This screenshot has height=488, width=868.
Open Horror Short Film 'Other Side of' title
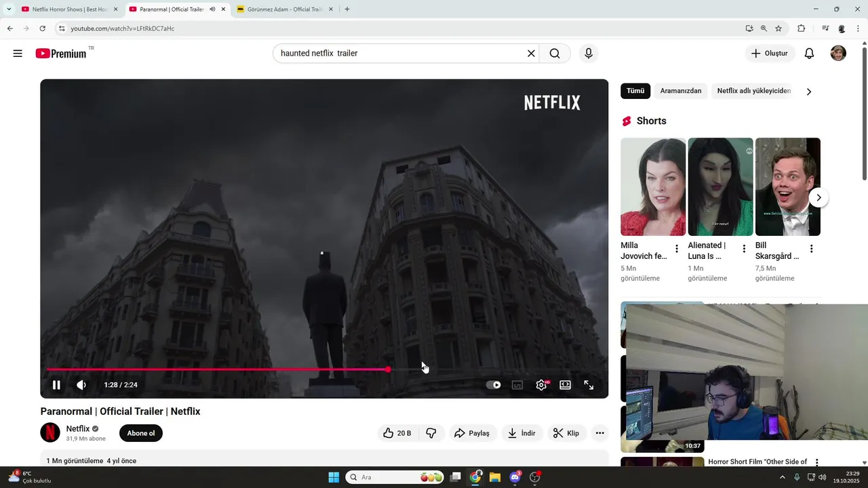tap(757, 462)
